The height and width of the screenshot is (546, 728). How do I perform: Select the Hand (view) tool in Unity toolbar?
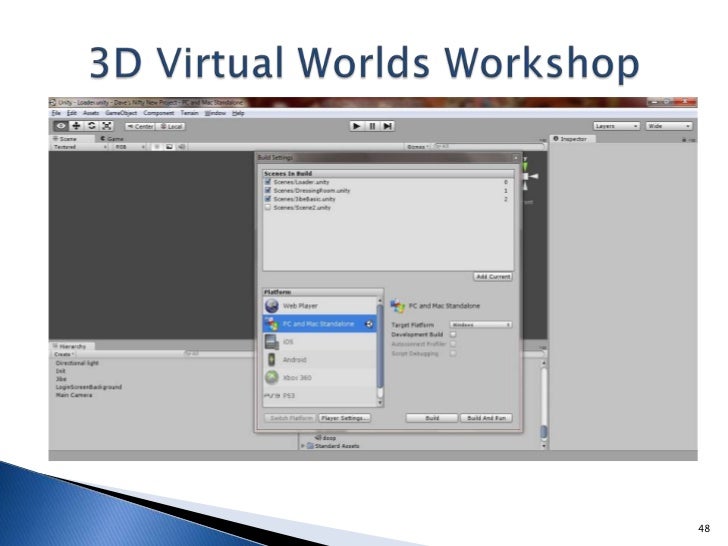pos(61,126)
